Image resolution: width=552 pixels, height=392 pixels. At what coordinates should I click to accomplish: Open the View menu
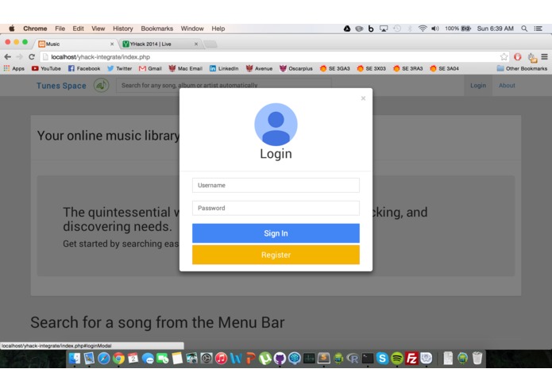[x=98, y=29]
